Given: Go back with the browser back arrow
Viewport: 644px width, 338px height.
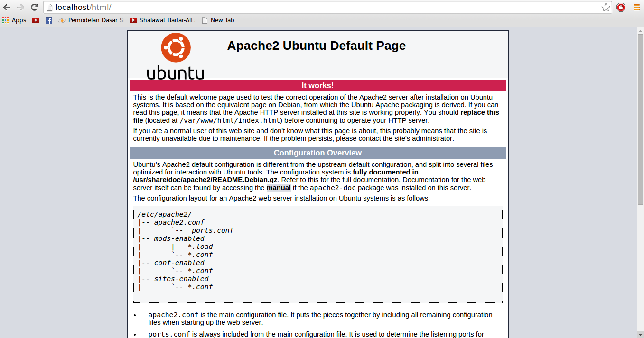Looking at the screenshot, I should pyautogui.click(x=7, y=7).
